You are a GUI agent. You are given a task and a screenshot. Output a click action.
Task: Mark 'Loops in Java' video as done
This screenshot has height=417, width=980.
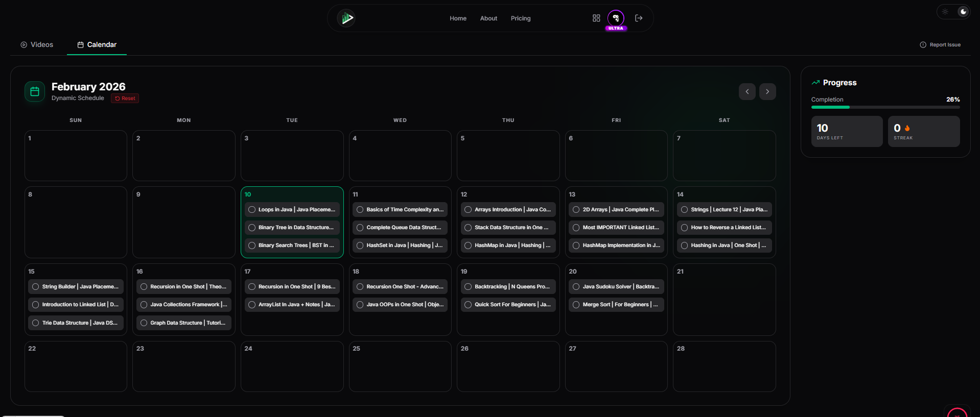click(252, 210)
